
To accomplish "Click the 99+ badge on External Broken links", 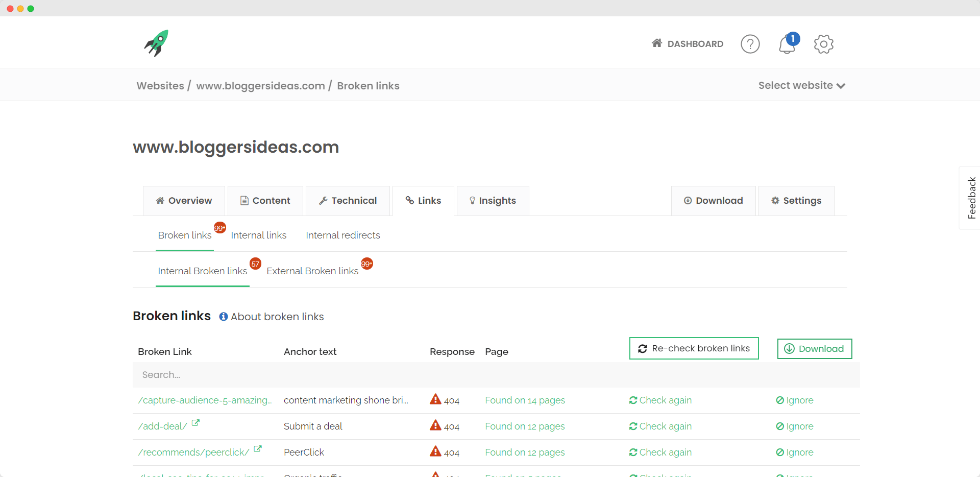I will pyautogui.click(x=367, y=264).
